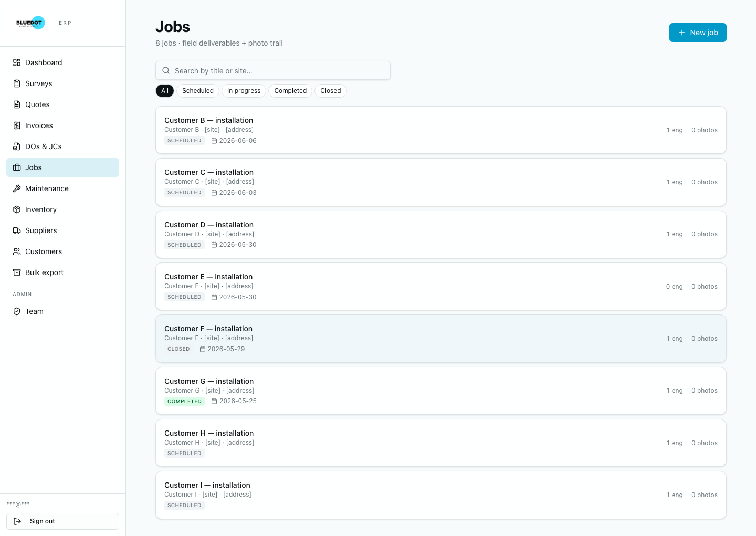Select the Closed filter chip
The height and width of the screenshot is (536, 756).
coord(331,91)
